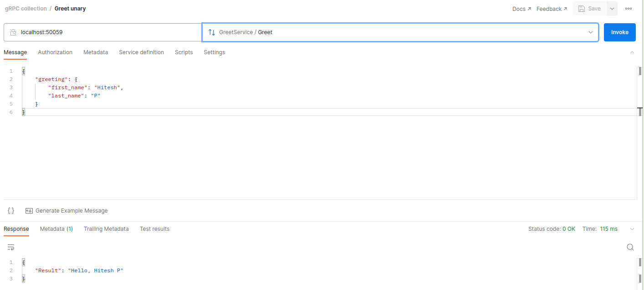Toggle response word wrap icon

pyautogui.click(x=11, y=247)
